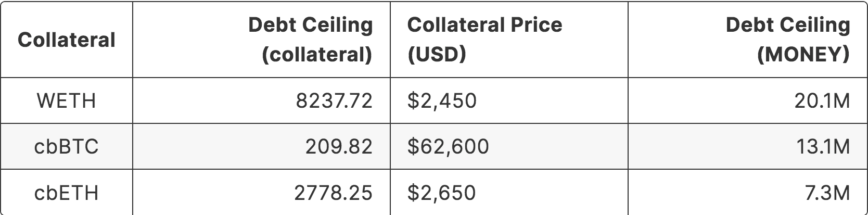Click the "(collateral)" text in the header
This screenshot has height=215, width=868.
pos(317,54)
